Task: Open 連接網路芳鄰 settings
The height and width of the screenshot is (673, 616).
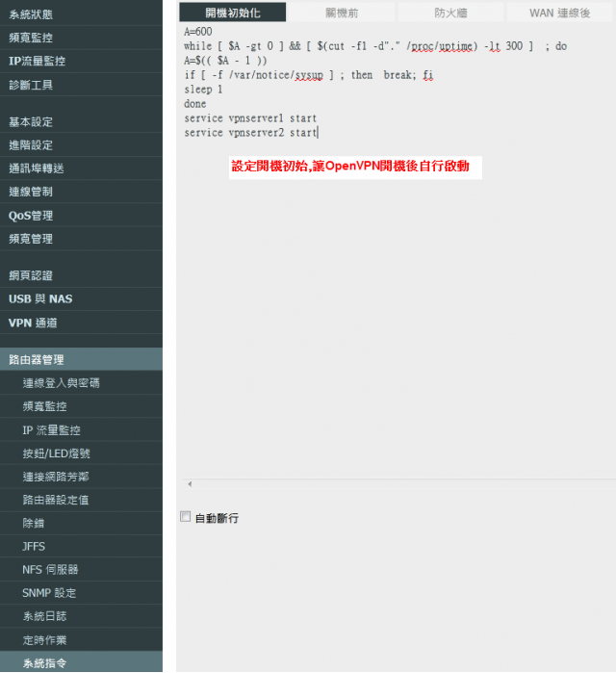Action: [x=81, y=477]
